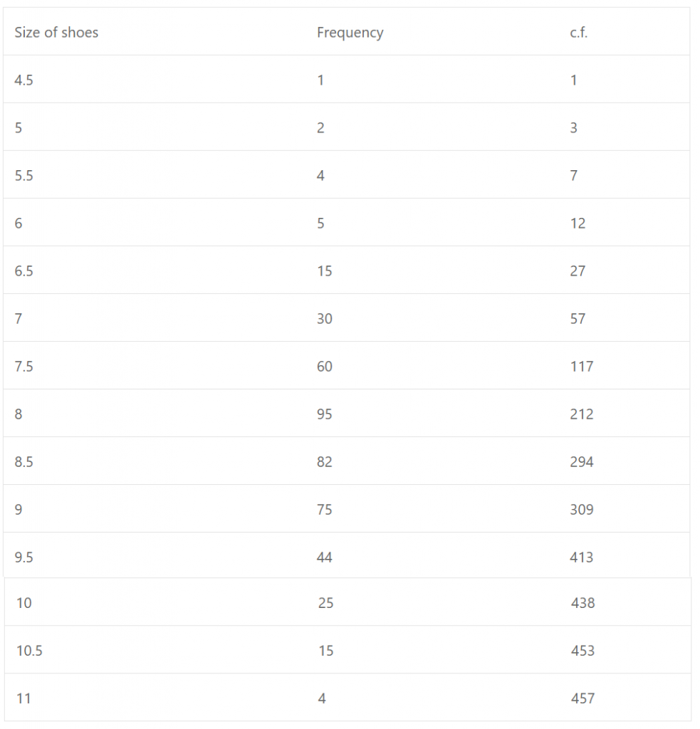Image resolution: width=700 pixels, height=729 pixels.
Task: Click the cumulative frequency value 457
Action: (x=583, y=698)
